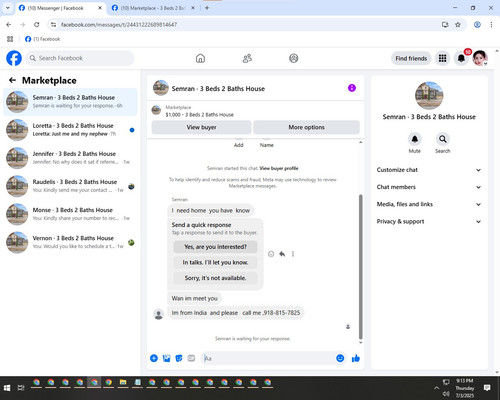The width and height of the screenshot is (500, 400).
Task: Open more options for the message
Action: tap(293, 254)
